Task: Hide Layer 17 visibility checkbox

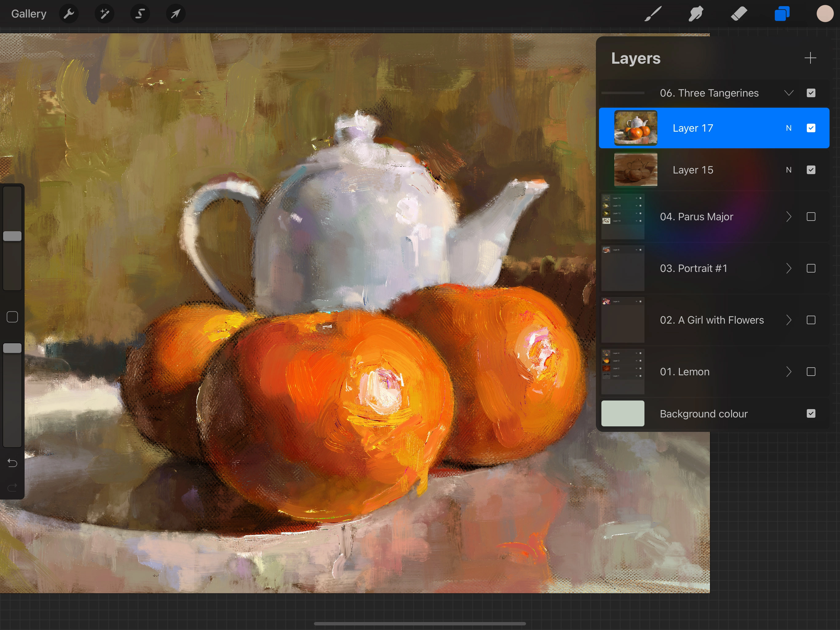Action: 811,128
